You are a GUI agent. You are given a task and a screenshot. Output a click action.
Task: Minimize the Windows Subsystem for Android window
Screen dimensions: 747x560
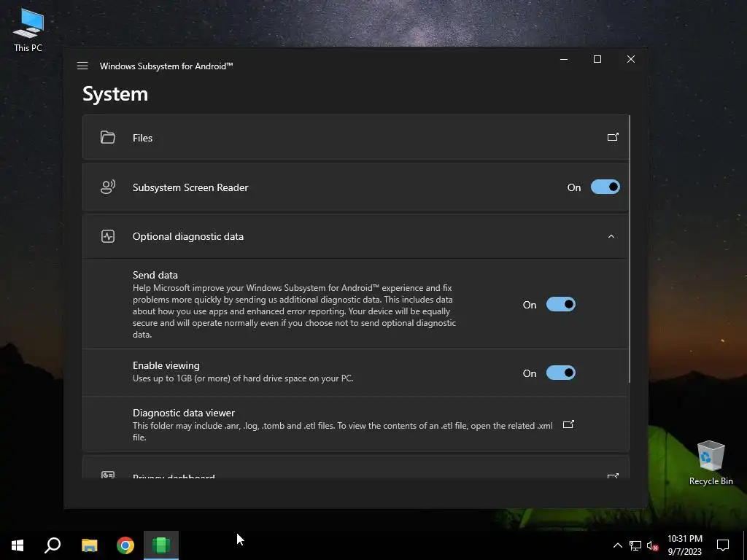click(564, 59)
